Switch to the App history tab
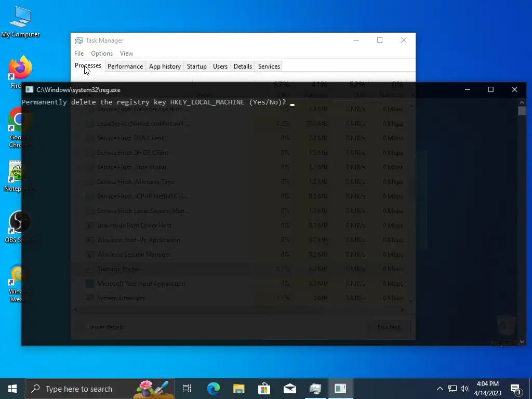 165,66
